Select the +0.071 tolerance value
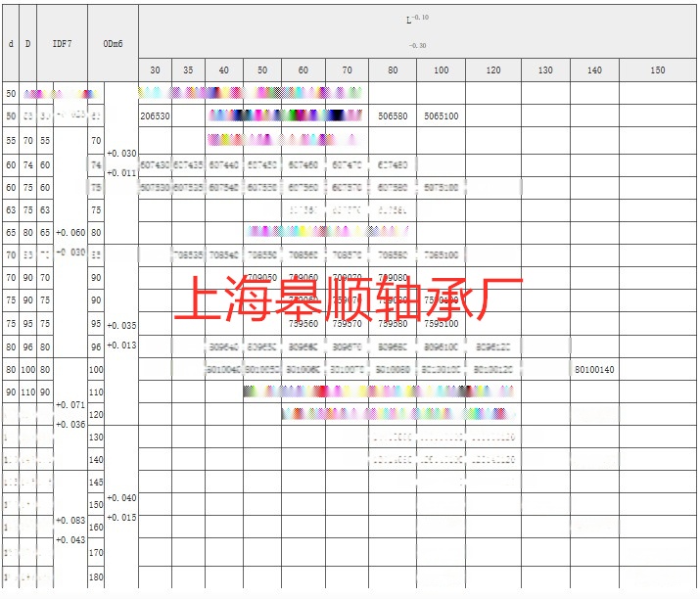Viewport: 700px width, 599px height. (x=70, y=405)
